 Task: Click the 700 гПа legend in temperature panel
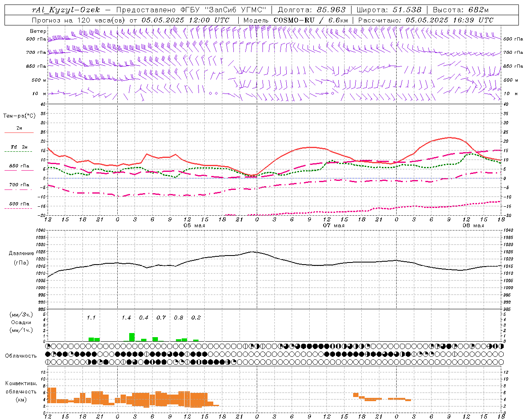(19, 185)
